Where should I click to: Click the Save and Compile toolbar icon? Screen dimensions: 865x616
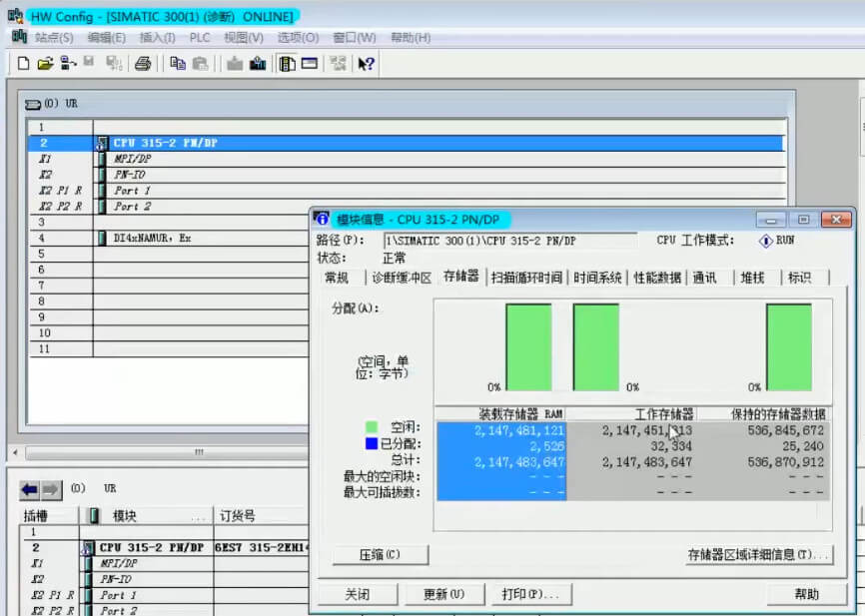point(114,64)
